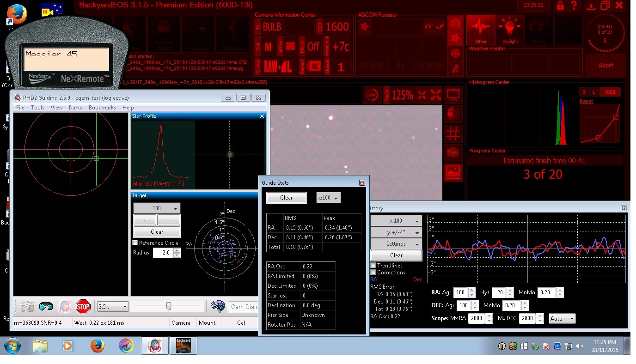The height and width of the screenshot is (364, 636).
Task: Open the PHD2 View menu
Action: click(x=56, y=108)
